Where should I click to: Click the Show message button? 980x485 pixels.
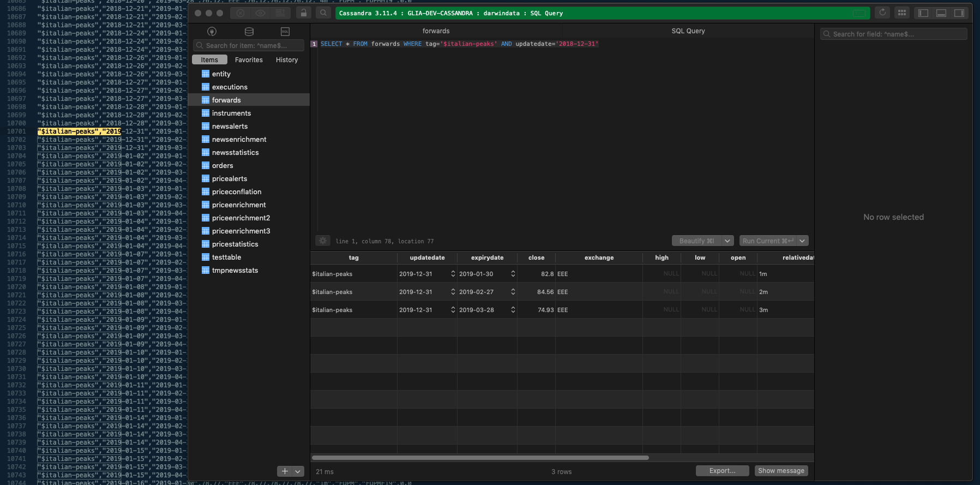(x=781, y=471)
